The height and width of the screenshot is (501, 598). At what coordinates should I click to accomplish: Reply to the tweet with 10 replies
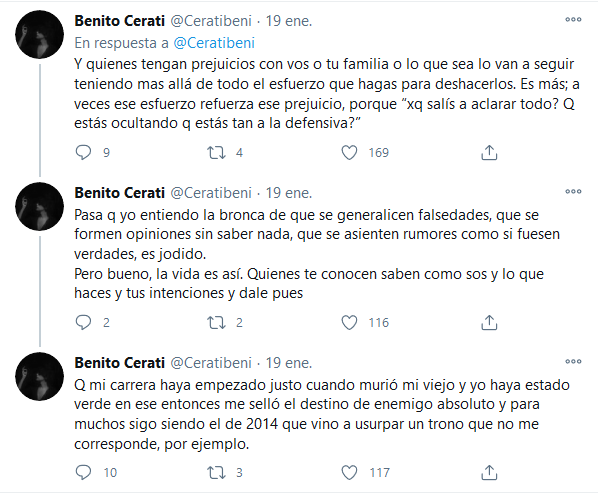[83, 472]
